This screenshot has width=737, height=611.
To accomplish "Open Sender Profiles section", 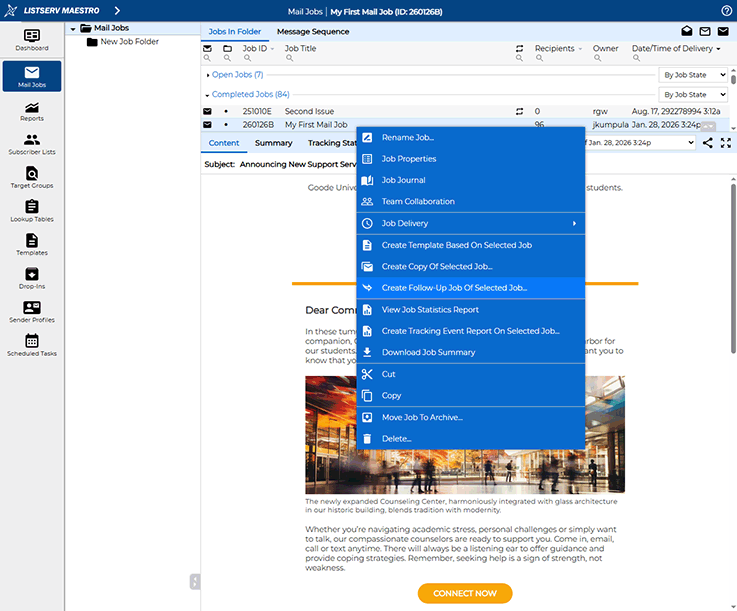I will [x=31, y=312].
